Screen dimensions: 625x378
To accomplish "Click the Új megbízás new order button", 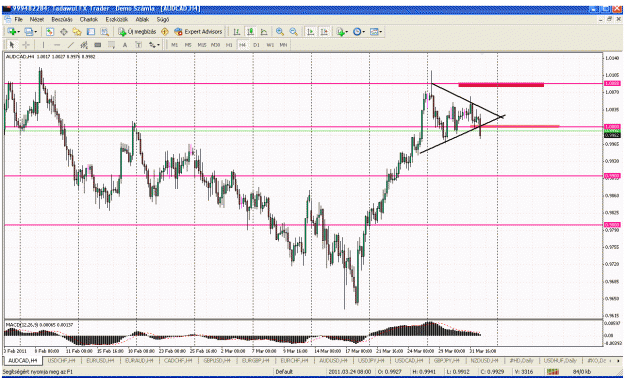I will point(137,32).
